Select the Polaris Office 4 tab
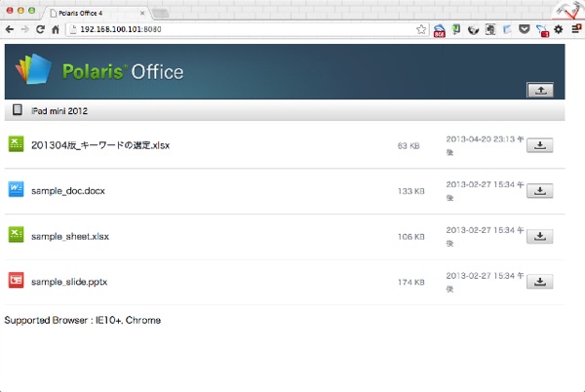The width and height of the screenshot is (585, 392). tap(97, 13)
